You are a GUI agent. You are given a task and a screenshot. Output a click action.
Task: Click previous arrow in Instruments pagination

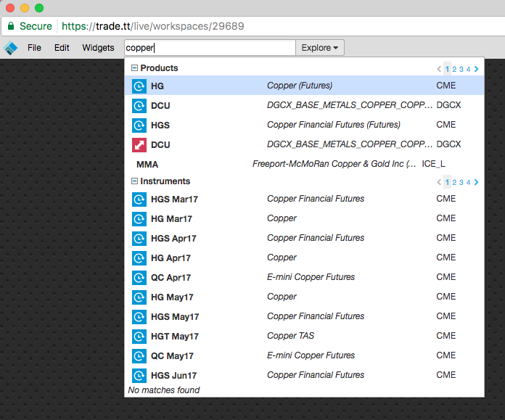tap(439, 182)
